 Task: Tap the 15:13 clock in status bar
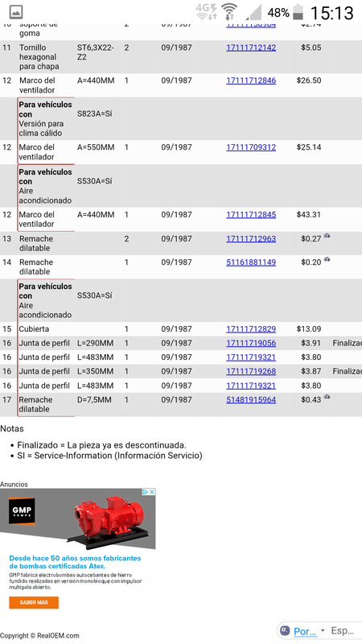(x=331, y=13)
